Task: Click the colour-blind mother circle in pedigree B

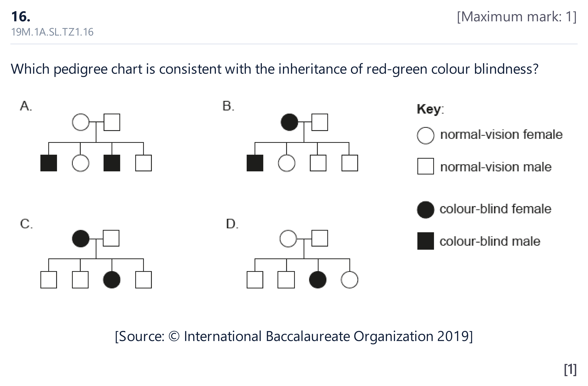Action: [x=290, y=122]
